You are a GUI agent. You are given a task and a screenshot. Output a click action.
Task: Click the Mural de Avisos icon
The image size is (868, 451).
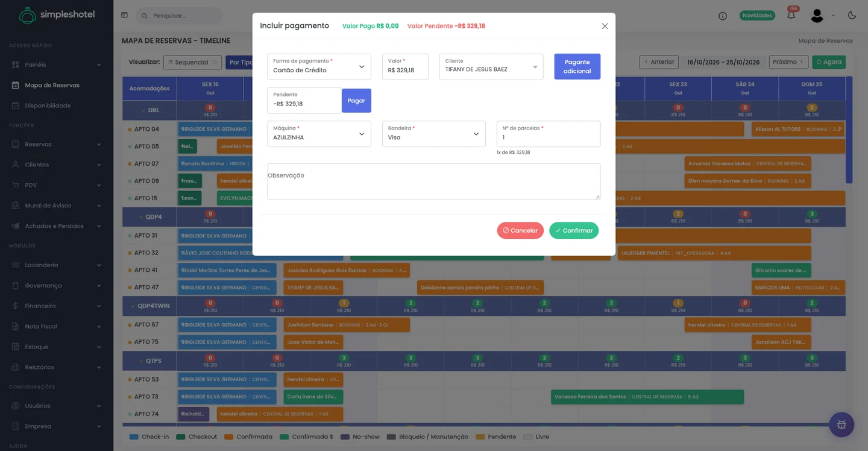point(16,206)
